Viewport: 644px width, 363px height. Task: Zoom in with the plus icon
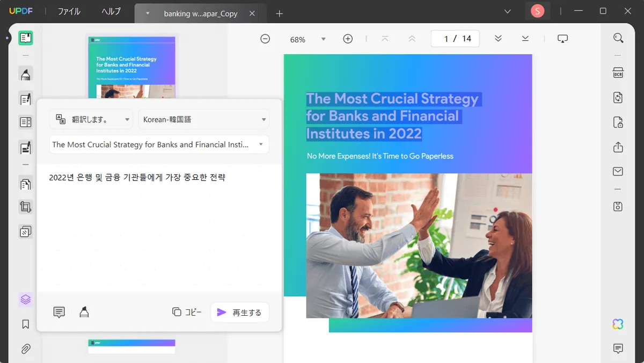click(348, 39)
